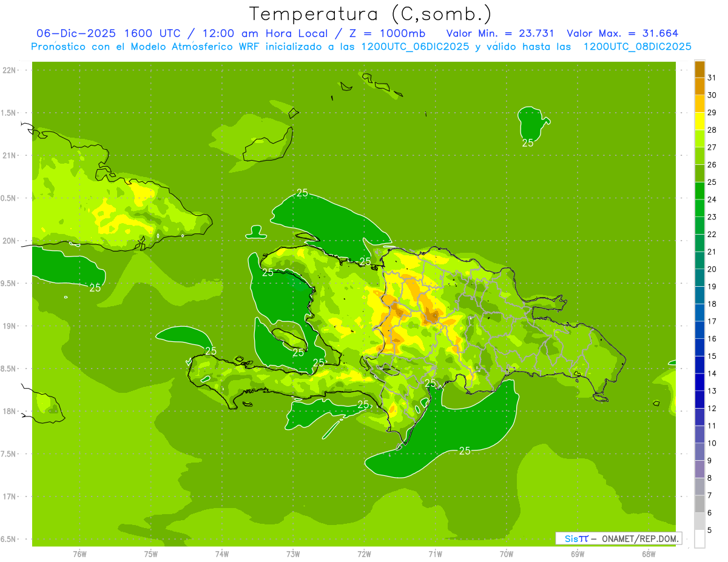This screenshot has width=728, height=562.
Task: Click the "16" value on the color legend
Action: (712, 339)
